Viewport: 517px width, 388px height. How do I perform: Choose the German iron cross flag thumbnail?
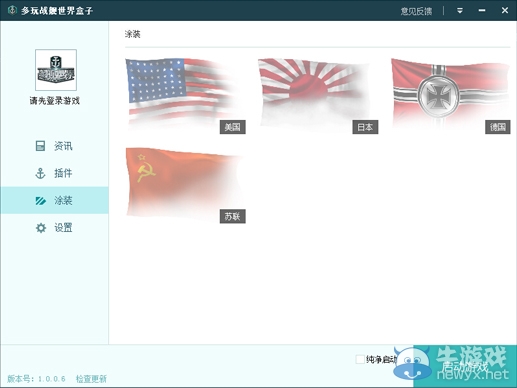pyautogui.click(x=451, y=96)
